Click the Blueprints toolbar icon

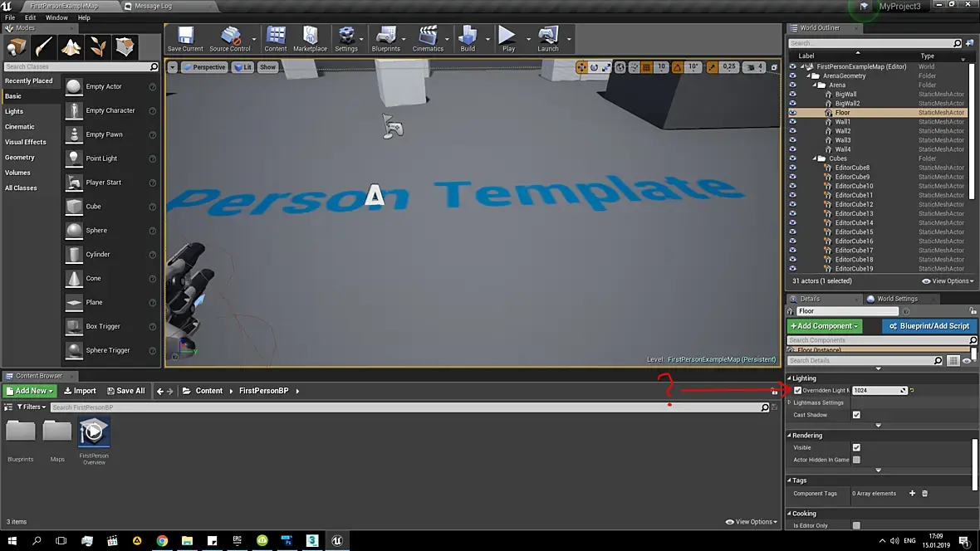coord(385,39)
